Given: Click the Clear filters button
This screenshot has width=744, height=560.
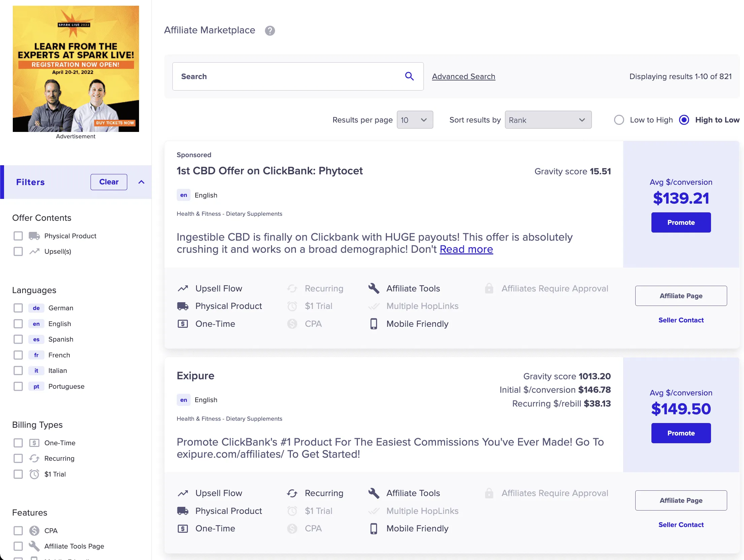Looking at the screenshot, I should click(x=109, y=182).
